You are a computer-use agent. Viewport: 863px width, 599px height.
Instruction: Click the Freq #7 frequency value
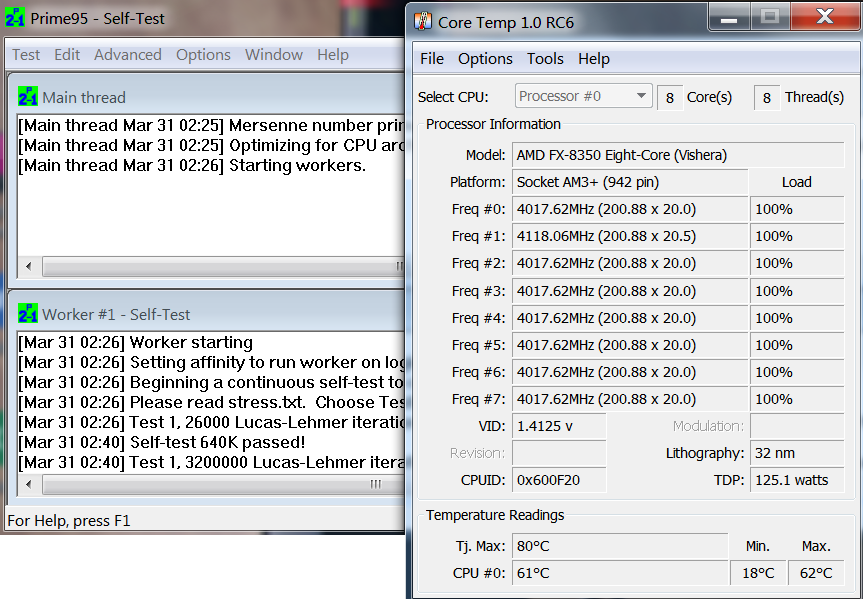click(630, 399)
